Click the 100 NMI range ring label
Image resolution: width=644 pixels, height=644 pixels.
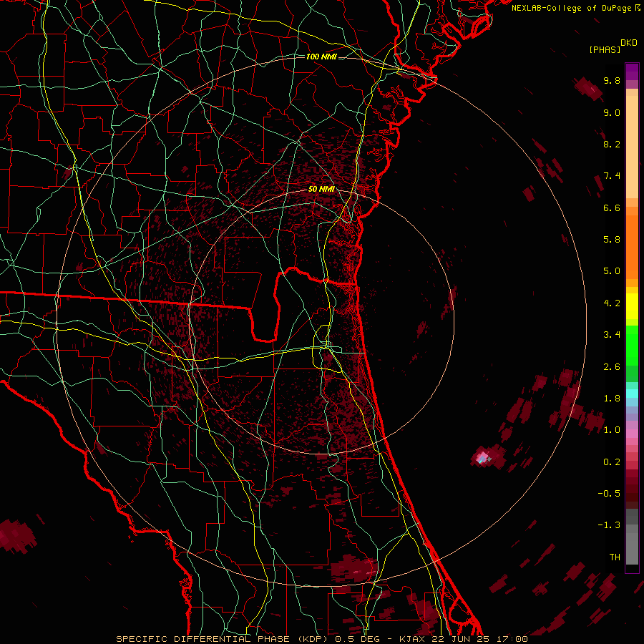click(321, 57)
